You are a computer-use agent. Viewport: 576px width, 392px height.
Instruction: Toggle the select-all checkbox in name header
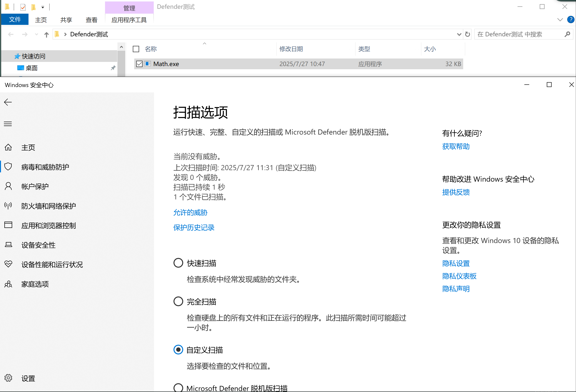pyautogui.click(x=136, y=49)
